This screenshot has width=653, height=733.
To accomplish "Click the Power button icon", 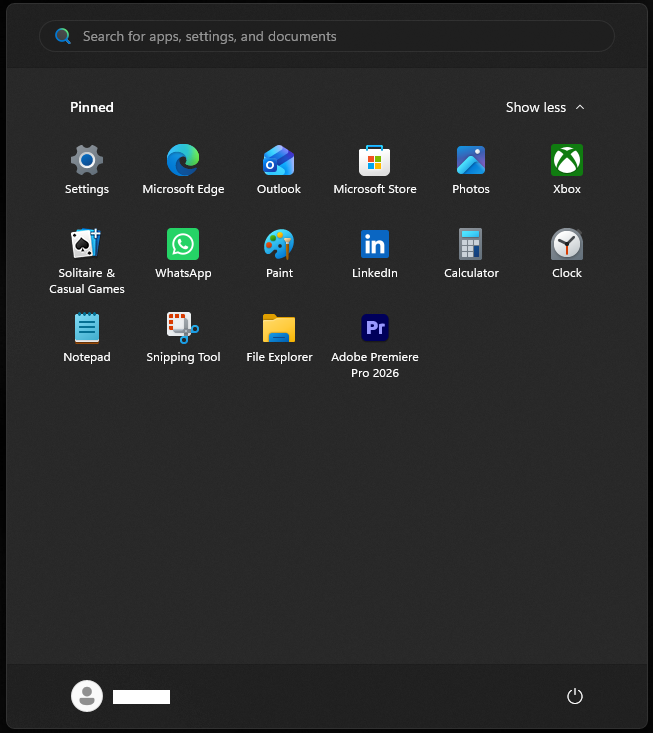I will coord(574,696).
